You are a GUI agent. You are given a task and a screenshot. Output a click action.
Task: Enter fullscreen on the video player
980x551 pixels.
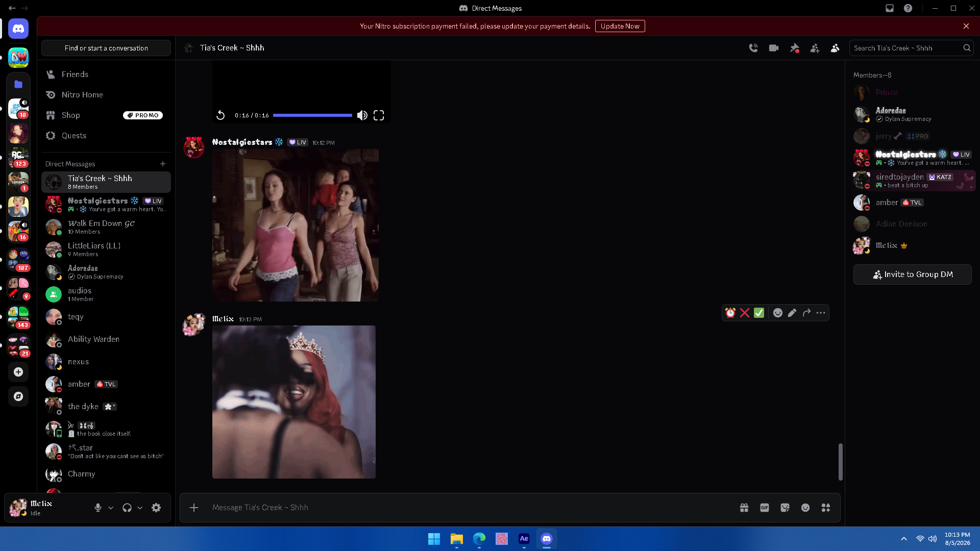point(379,115)
